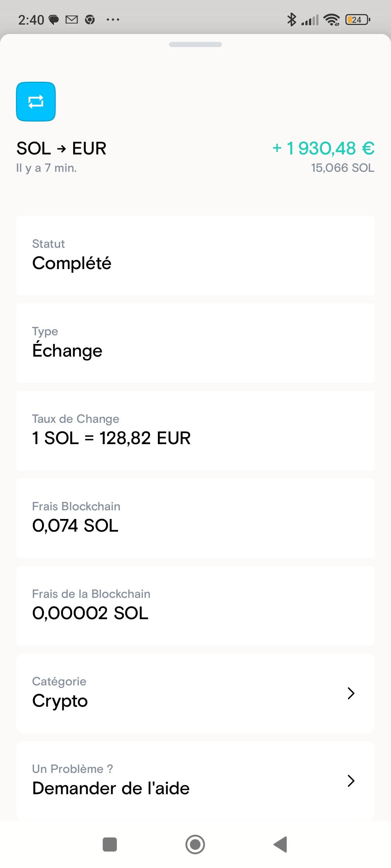Tap the +1 930,48 € amount
This screenshot has height=868, width=391.
[324, 148]
